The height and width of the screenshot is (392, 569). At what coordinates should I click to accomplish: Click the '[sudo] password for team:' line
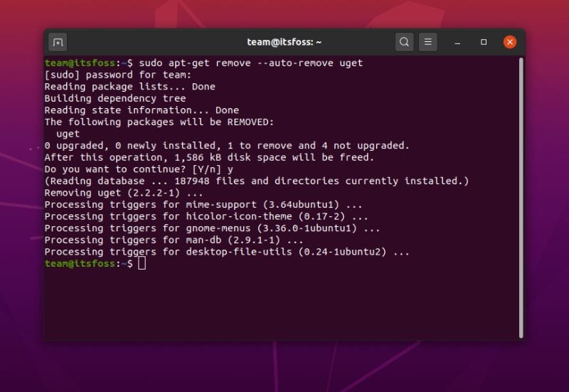[x=118, y=75]
